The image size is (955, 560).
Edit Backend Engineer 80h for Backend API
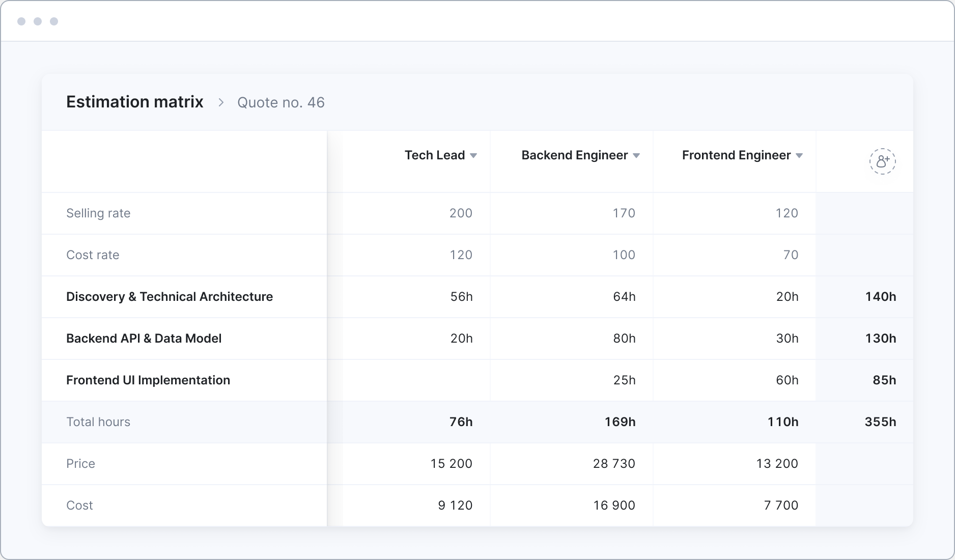point(624,339)
